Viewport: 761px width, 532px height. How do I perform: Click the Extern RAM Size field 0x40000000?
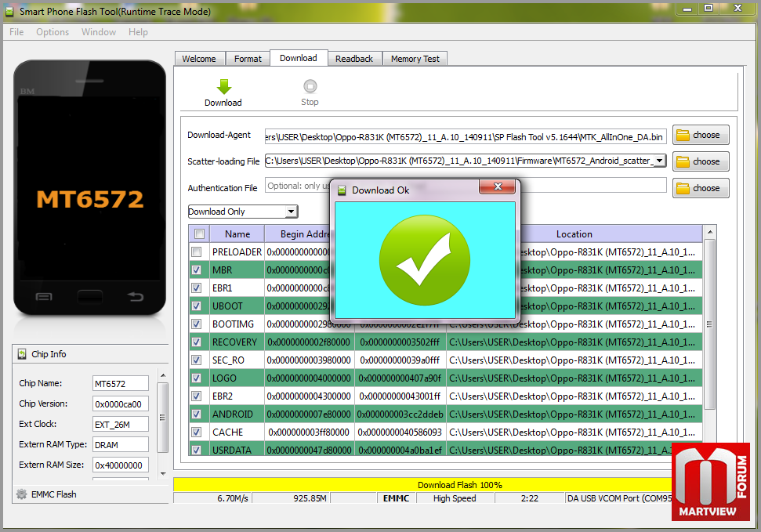pos(121,465)
